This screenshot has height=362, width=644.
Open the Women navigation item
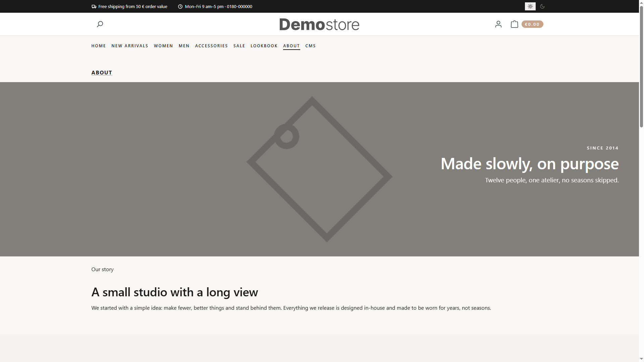163,46
